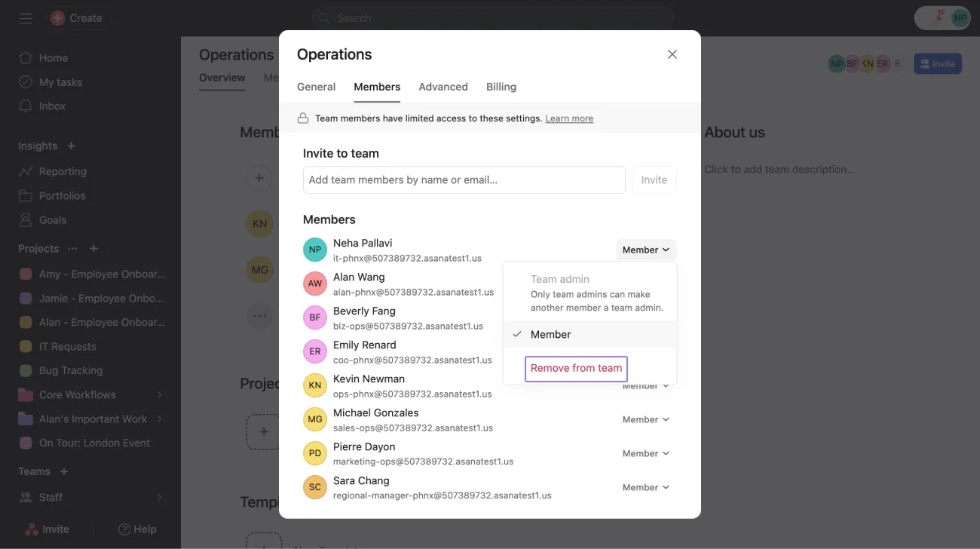Open Goals icon in sidebar
980x549 pixels.
point(26,219)
